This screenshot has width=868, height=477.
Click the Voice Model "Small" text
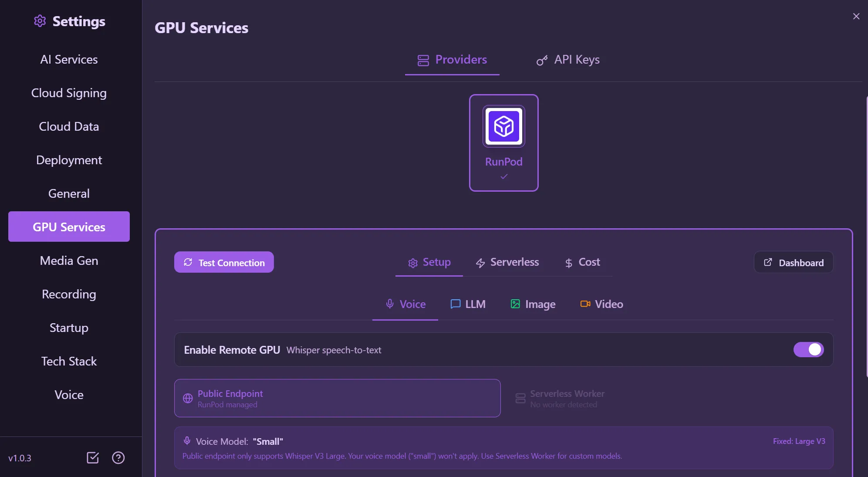click(239, 441)
